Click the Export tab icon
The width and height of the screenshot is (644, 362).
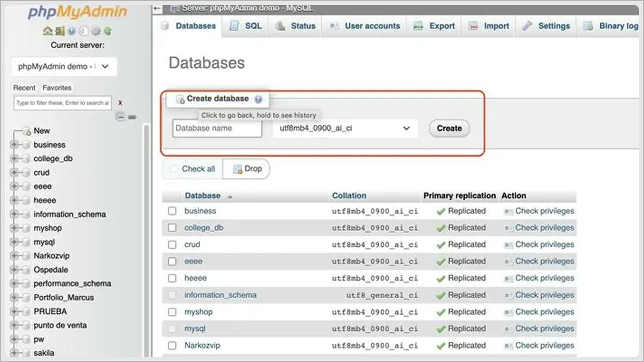click(418, 26)
